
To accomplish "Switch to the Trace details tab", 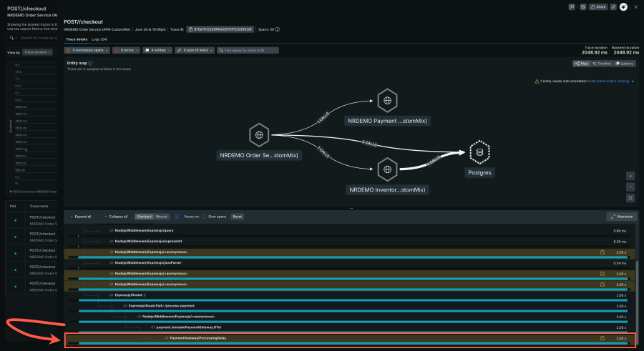I will (77, 39).
